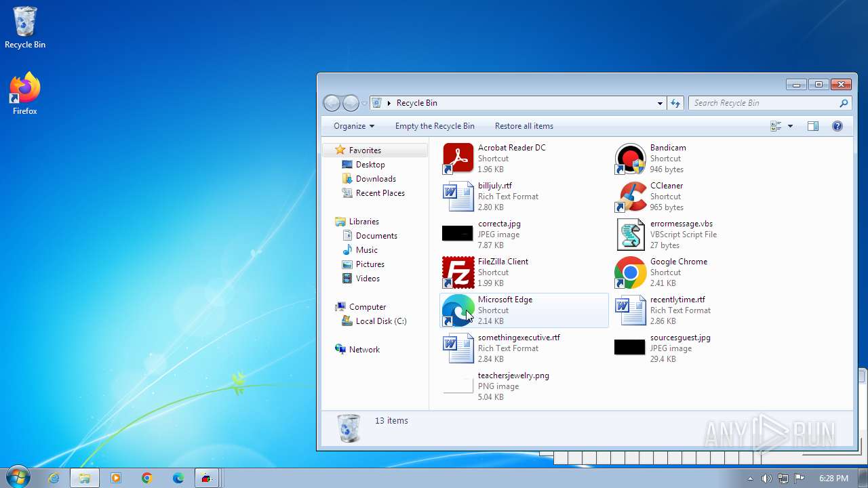Select the Bandicam shortcut icon
Viewport: 868px width, 488px height.
tap(630, 159)
